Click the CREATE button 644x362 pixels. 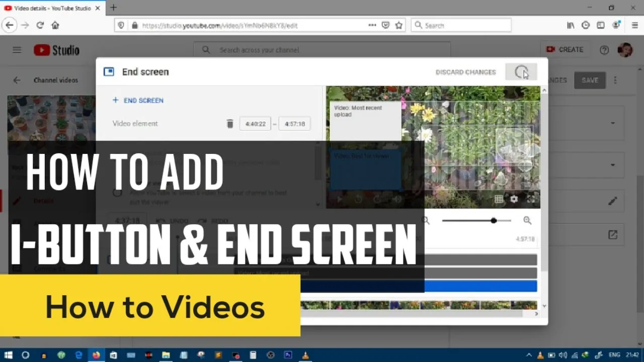tap(565, 50)
